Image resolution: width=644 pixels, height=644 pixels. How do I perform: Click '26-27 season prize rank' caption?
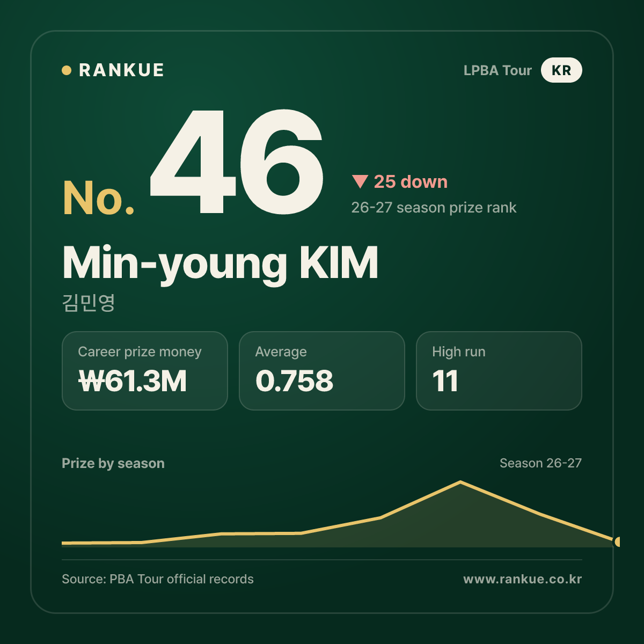pyautogui.click(x=434, y=208)
